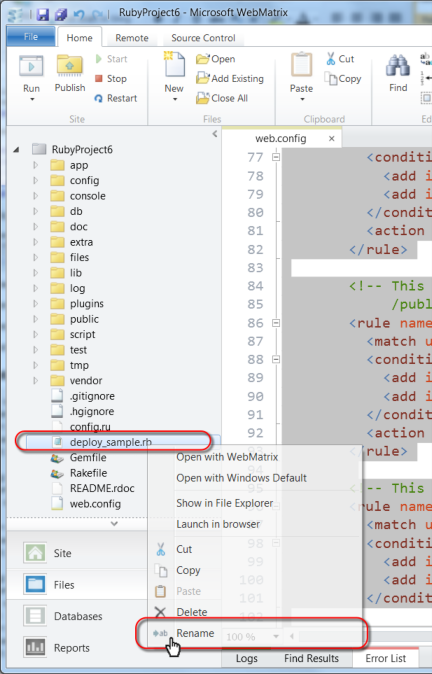Click the New file icon

click(174, 65)
